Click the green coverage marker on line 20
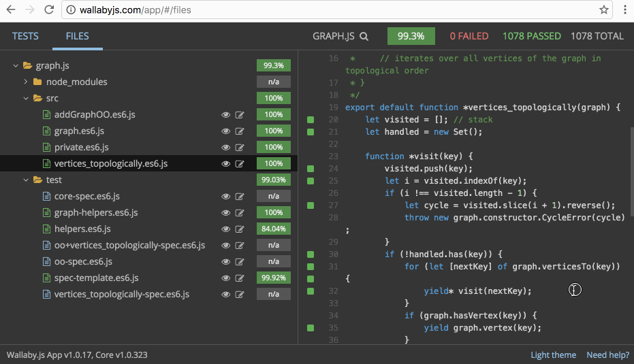The height and width of the screenshot is (364, 634). pos(311,120)
